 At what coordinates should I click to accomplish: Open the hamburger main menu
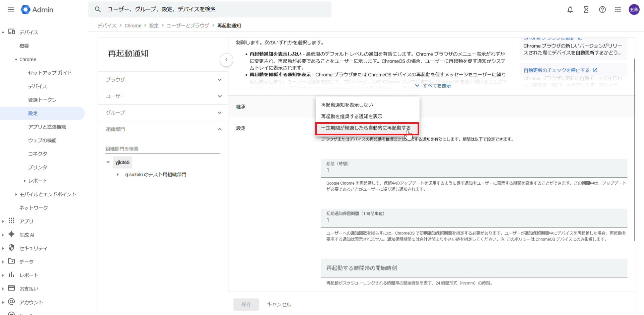point(11,9)
